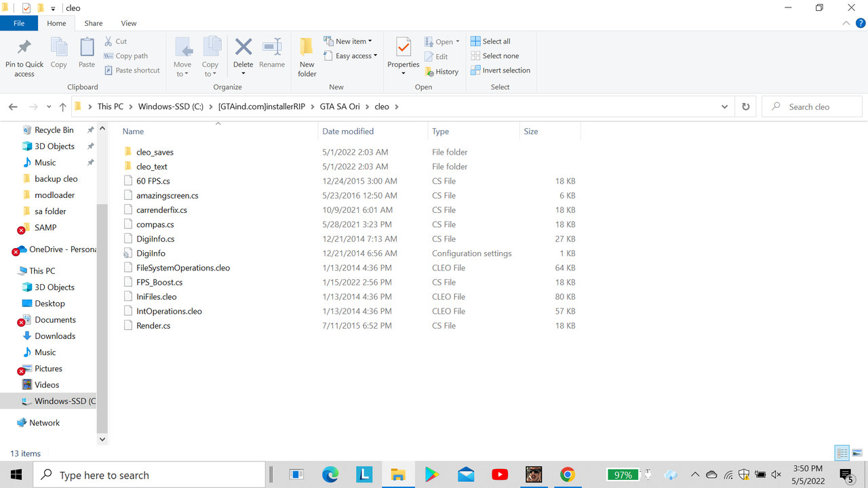Open Downloads under This PC
The height and width of the screenshot is (488, 868).
click(x=55, y=336)
